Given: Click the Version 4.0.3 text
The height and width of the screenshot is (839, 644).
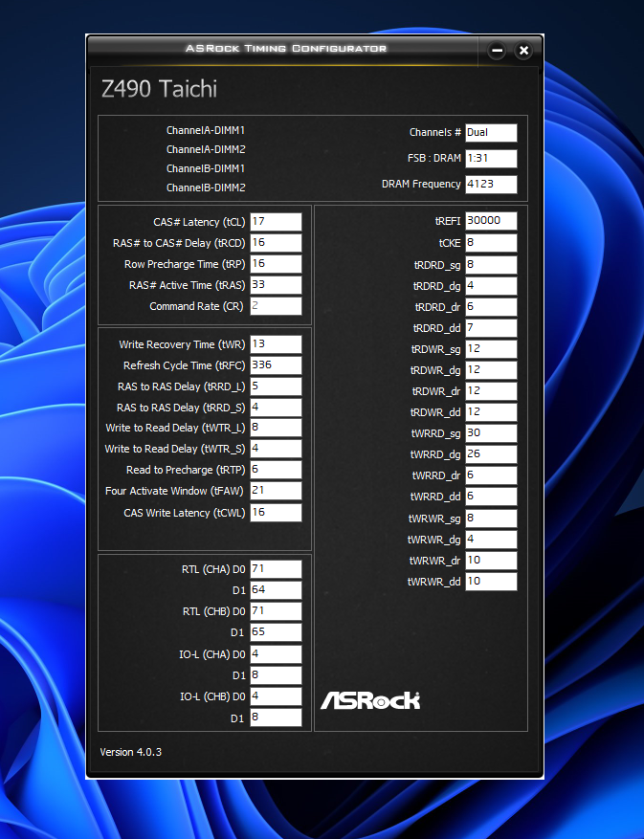Looking at the screenshot, I should click(131, 752).
